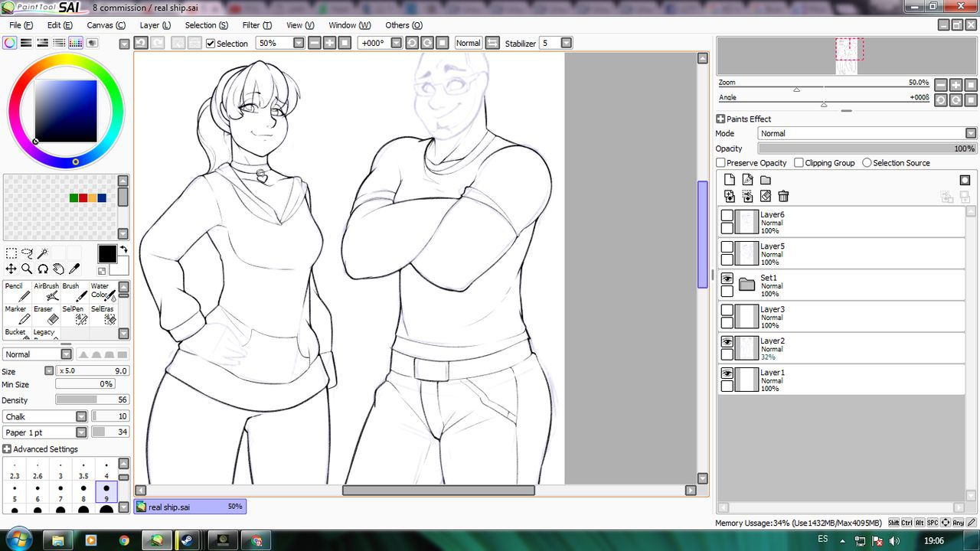The height and width of the screenshot is (551, 980).
Task: Select the Move tool
Action: click(x=11, y=269)
